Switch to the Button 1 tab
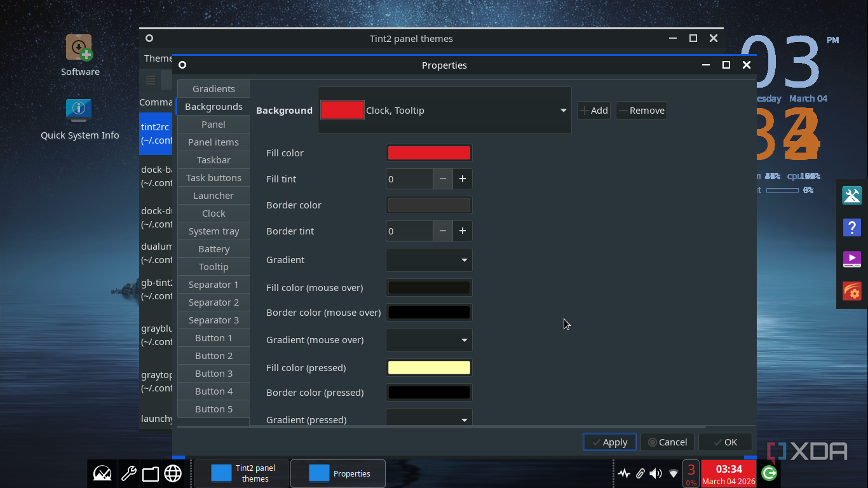 [x=214, y=338]
